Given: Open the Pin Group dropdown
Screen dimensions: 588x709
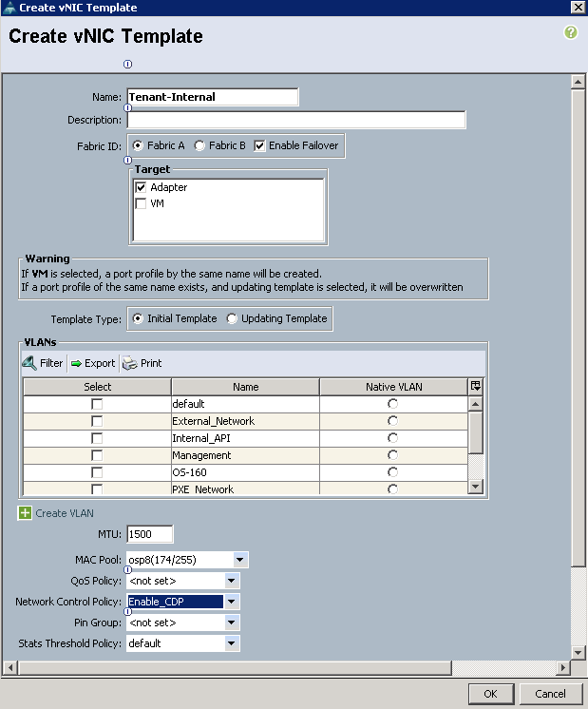Looking at the screenshot, I should 232,623.
